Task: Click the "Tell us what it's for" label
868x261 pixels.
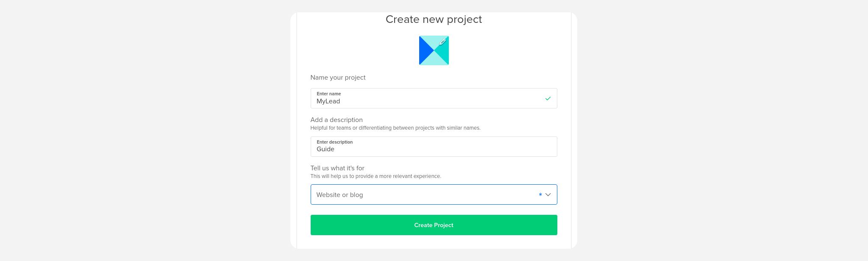Action: [337, 168]
